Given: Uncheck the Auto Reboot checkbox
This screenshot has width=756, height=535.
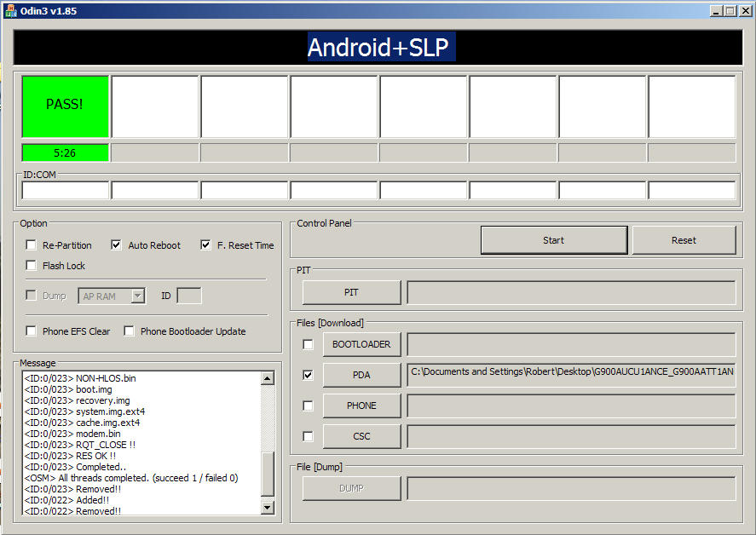Looking at the screenshot, I should pyautogui.click(x=117, y=245).
